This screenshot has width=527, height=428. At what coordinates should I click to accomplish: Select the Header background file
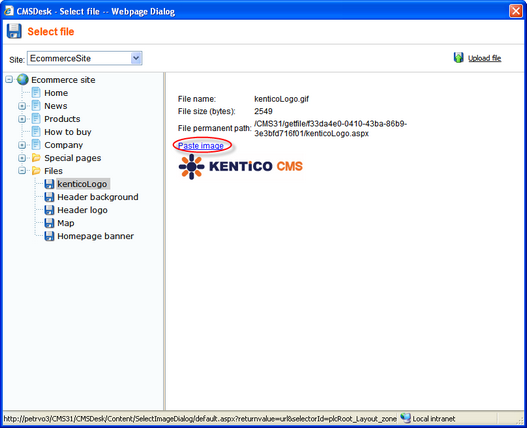[x=98, y=197]
